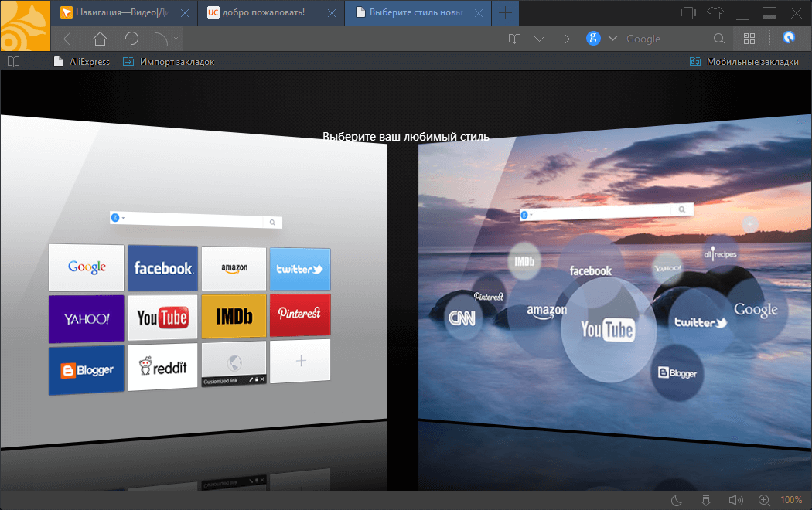This screenshot has width=812, height=510.
Task: Open the home page icon
Action: click(100, 39)
